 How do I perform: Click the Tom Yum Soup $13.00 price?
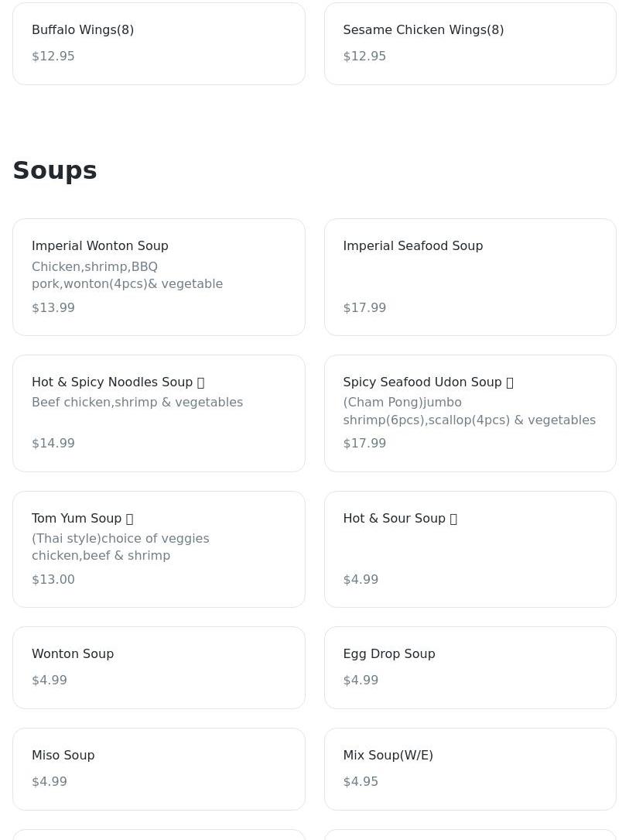(x=53, y=580)
